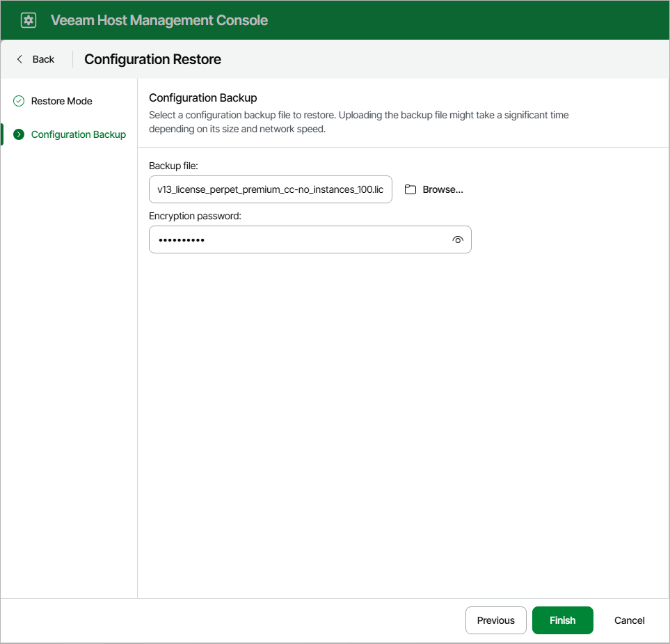The image size is (670, 644).
Task: Click Previous to return to Restore Mode
Action: tap(495, 620)
